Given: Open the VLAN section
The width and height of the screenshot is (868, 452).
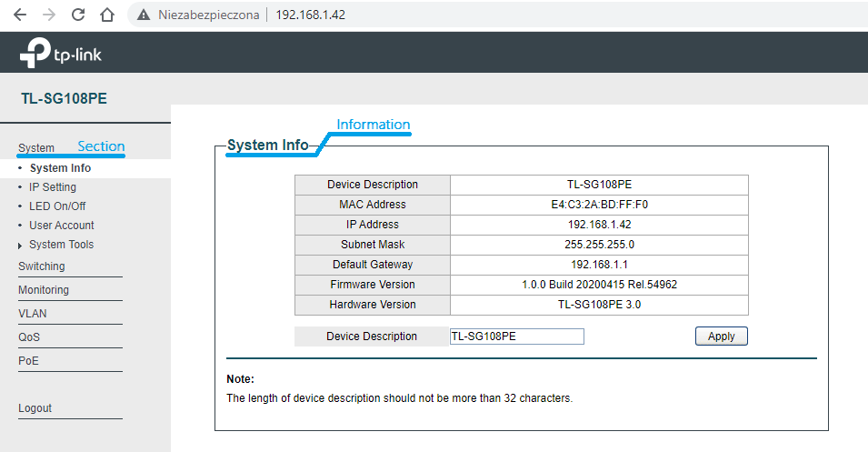Looking at the screenshot, I should (x=33, y=314).
